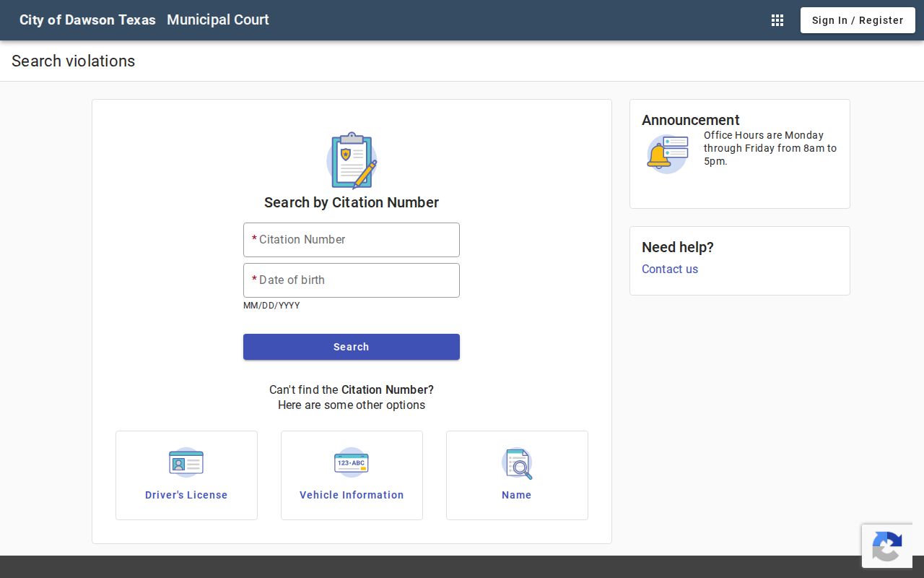
Task: Select the Driver's License search option
Action: coord(186,475)
